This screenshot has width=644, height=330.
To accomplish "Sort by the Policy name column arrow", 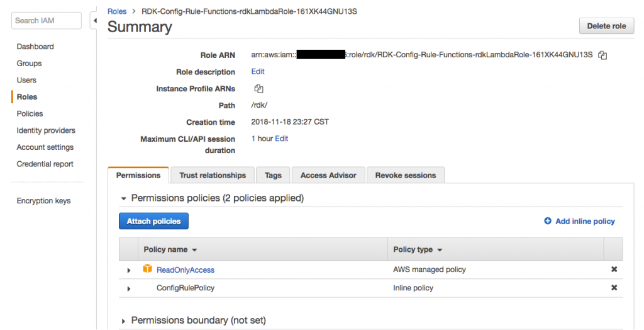I will [x=195, y=250].
